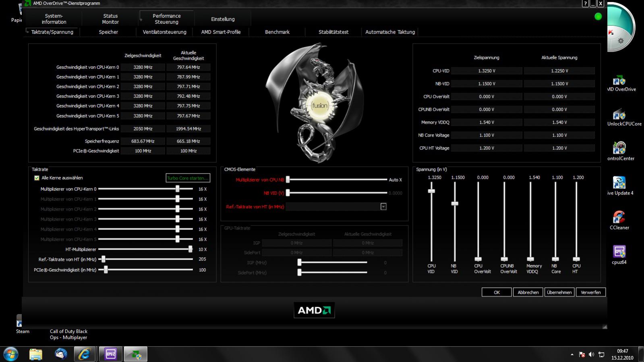This screenshot has height=362, width=644.
Task: Open the Status Monitor tab
Action: 110,19
